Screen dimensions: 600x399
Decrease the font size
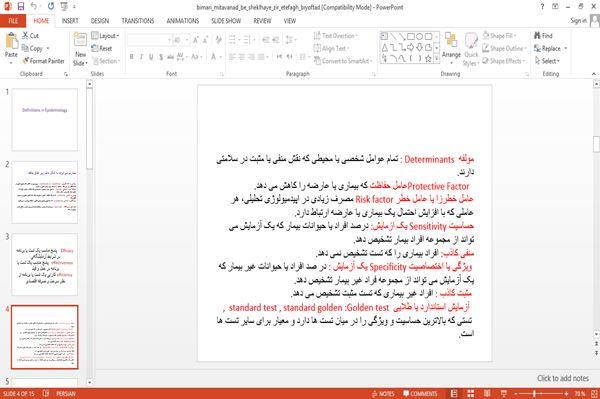coord(205,40)
